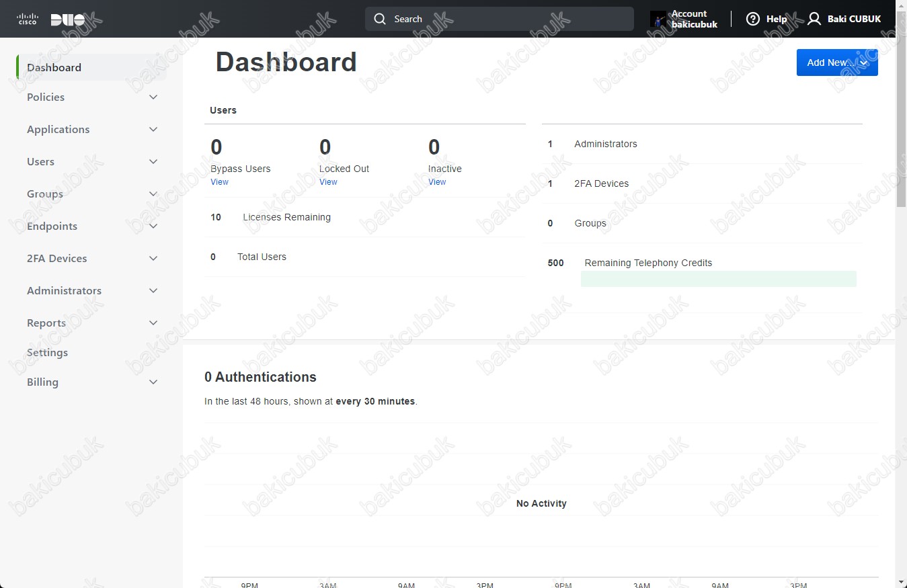Open the Add New dropdown arrow

pos(865,62)
